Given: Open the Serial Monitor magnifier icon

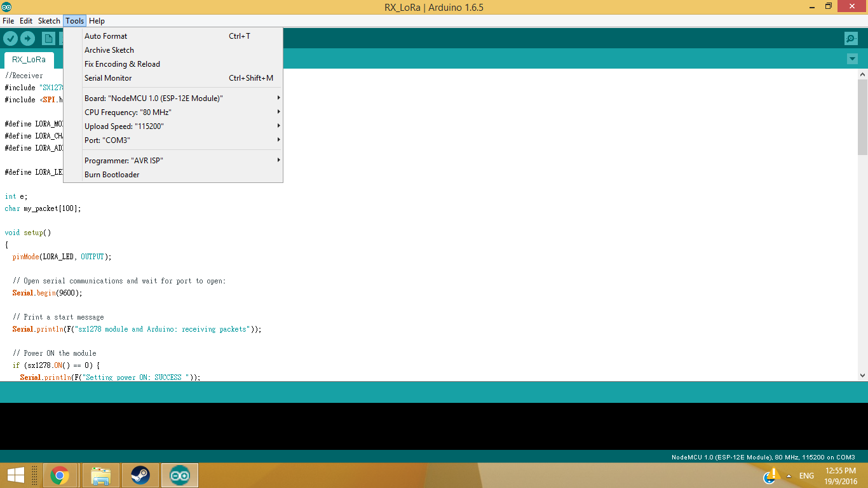Looking at the screenshot, I should tap(850, 38).
